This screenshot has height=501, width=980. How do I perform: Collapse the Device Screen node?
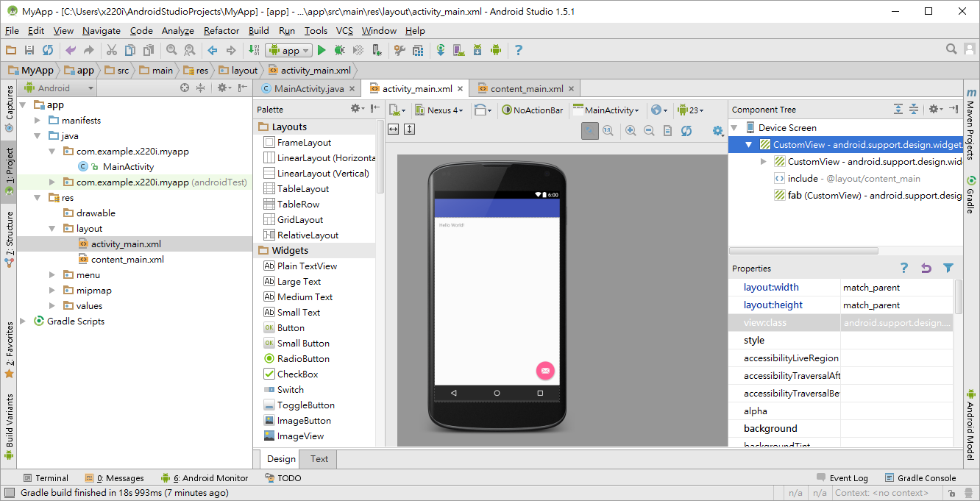pos(734,128)
